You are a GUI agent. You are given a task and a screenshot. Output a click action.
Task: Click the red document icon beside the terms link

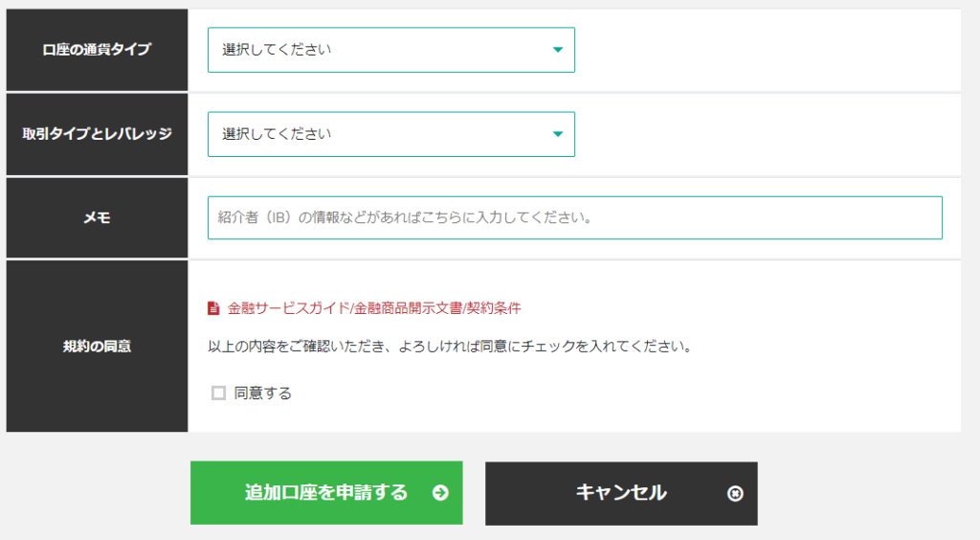pos(213,308)
